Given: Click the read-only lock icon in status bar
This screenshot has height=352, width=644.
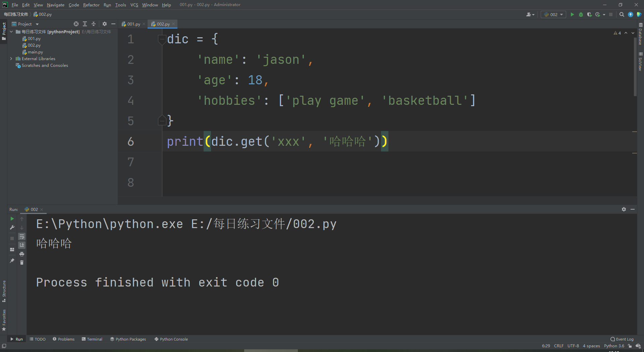Looking at the screenshot, I should pyautogui.click(x=630, y=346).
